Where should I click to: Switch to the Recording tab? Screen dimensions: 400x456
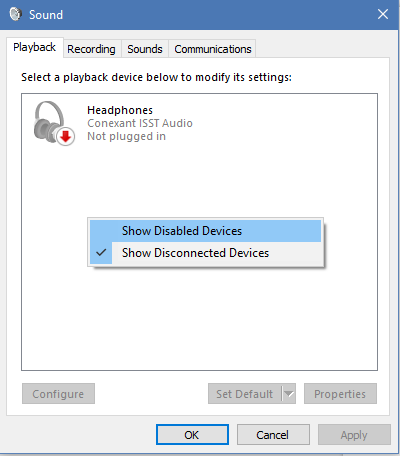point(91,49)
